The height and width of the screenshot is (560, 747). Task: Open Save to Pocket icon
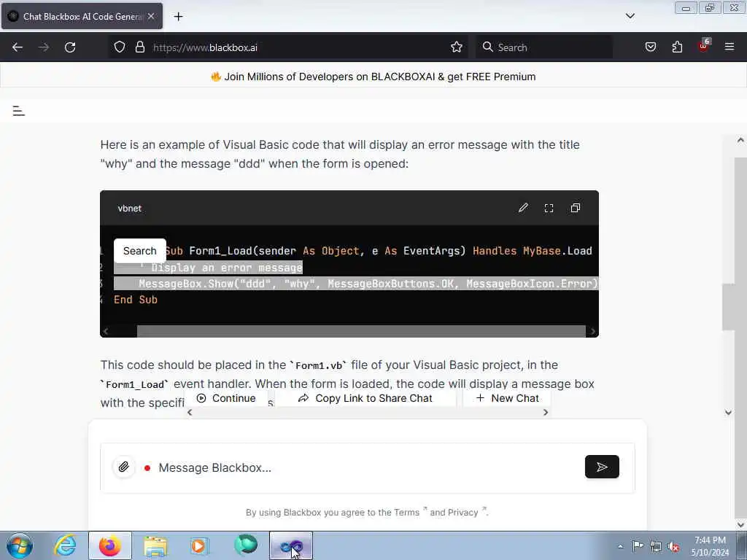pyautogui.click(x=650, y=47)
